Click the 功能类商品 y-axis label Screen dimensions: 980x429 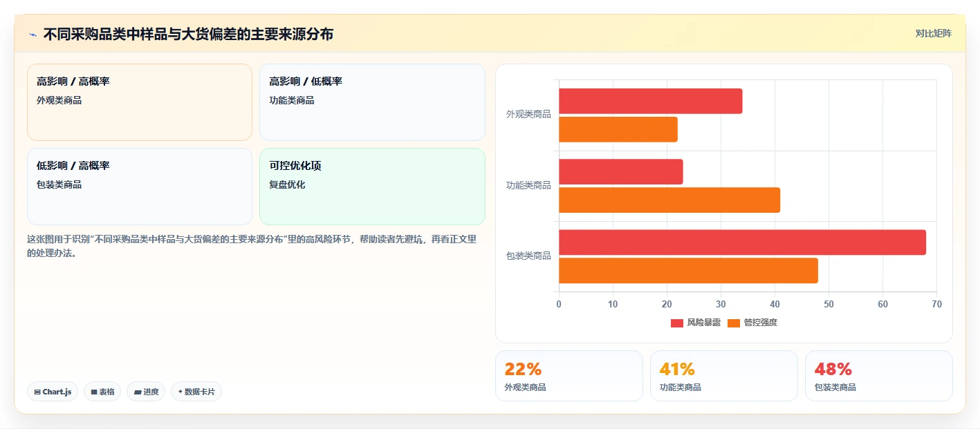528,185
